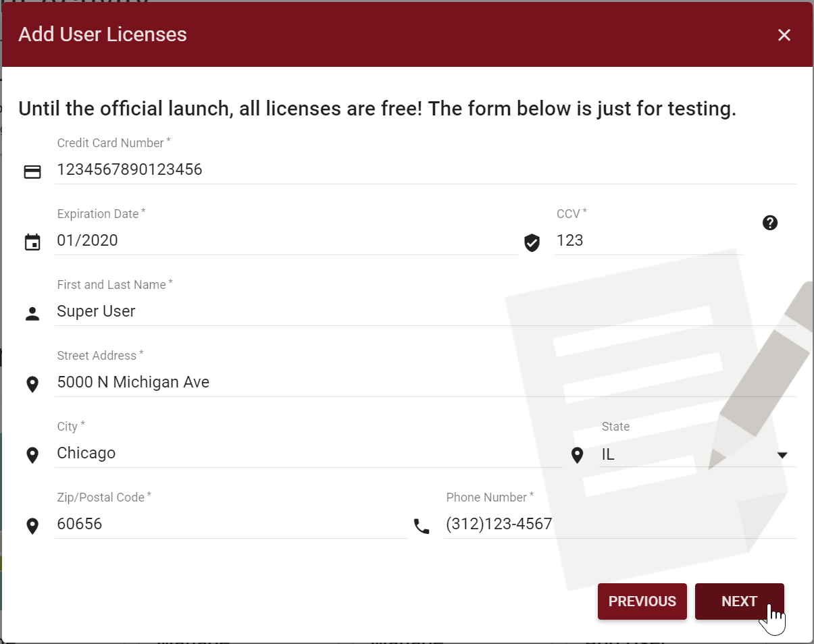Click the 'City' label text

click(71, 427)
